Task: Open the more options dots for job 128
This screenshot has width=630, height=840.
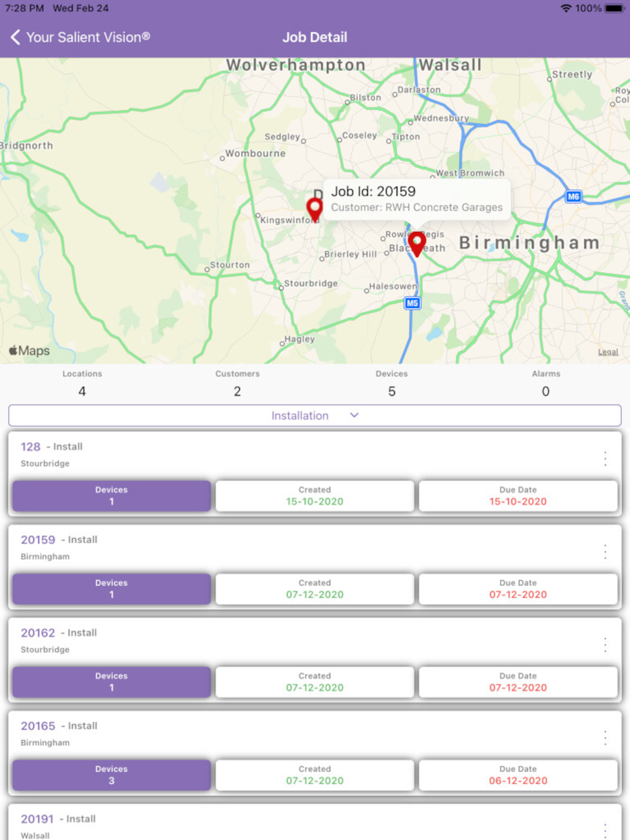Action: tap(605, 458)
